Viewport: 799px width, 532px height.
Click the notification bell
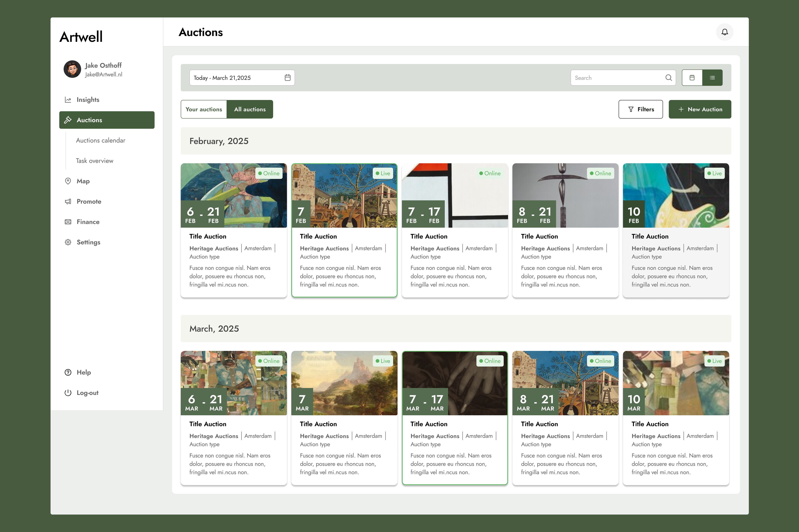(x=725, y=32)
